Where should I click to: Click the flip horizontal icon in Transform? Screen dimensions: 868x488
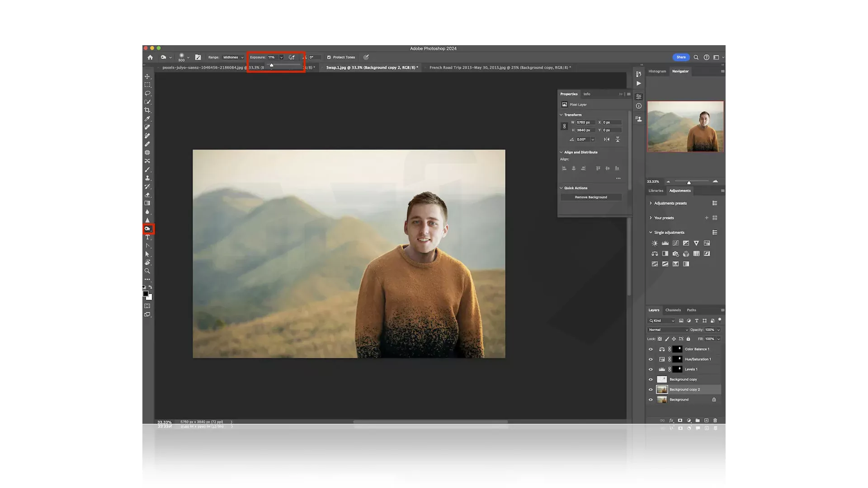coord(607,139)
